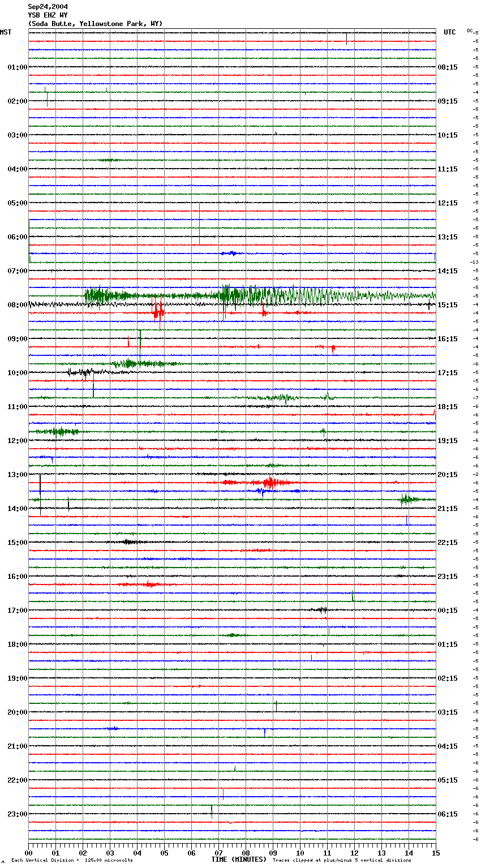
Task: Select the "10:00" MST hour label
Action: pyautogui.click(x=18, y=373)
